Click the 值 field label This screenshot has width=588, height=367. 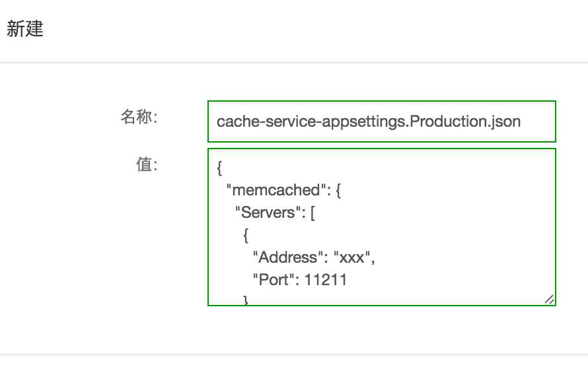(146, 165)
